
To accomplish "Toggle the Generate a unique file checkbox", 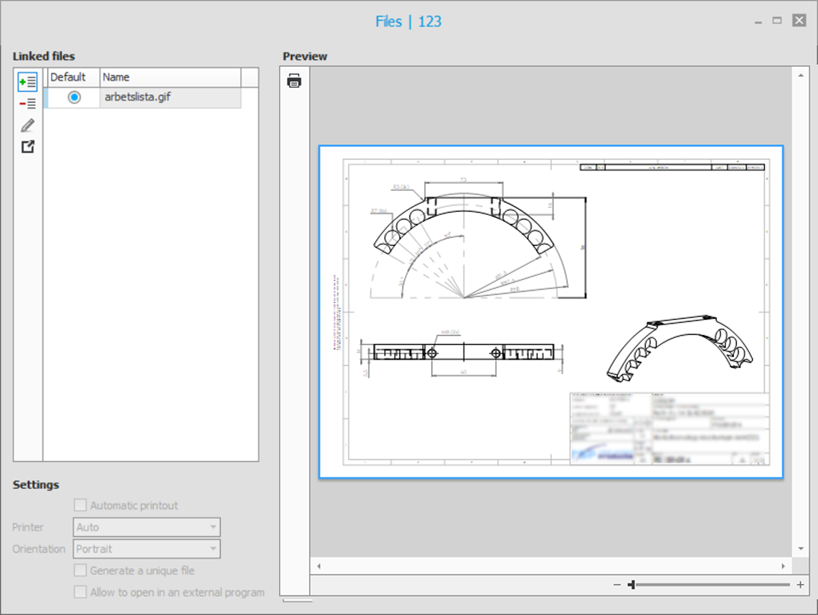I will pyautogui.click(x=81, y=570).
